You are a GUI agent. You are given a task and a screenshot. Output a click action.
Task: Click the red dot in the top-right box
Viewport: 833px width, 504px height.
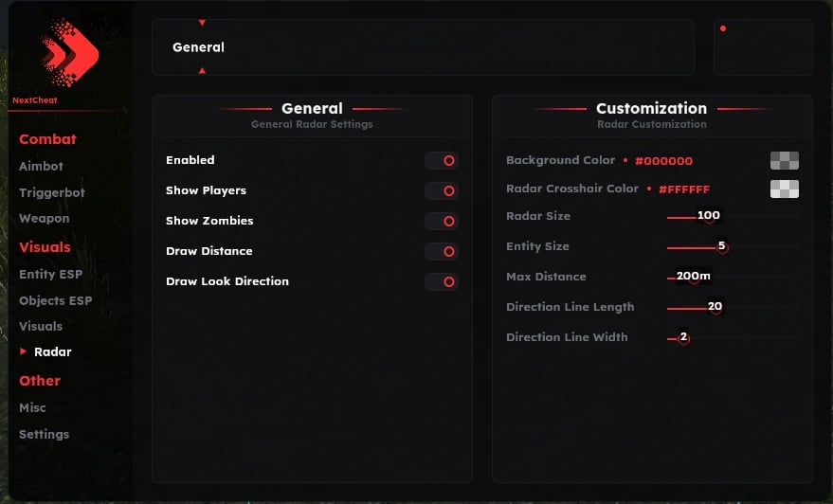point(723,28)
